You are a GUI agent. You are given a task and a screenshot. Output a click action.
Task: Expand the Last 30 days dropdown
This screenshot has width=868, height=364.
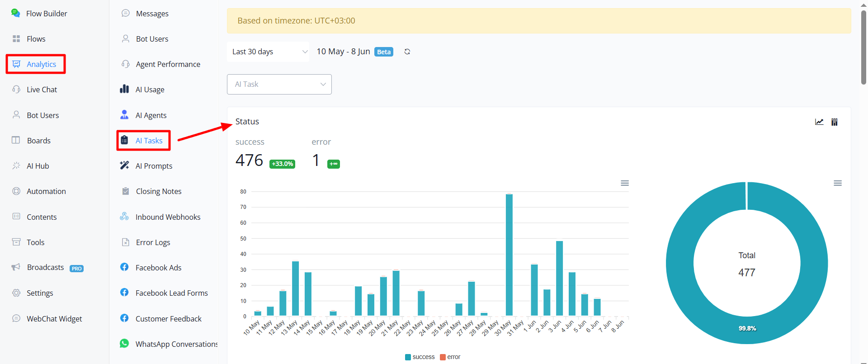tap(268, 52)
